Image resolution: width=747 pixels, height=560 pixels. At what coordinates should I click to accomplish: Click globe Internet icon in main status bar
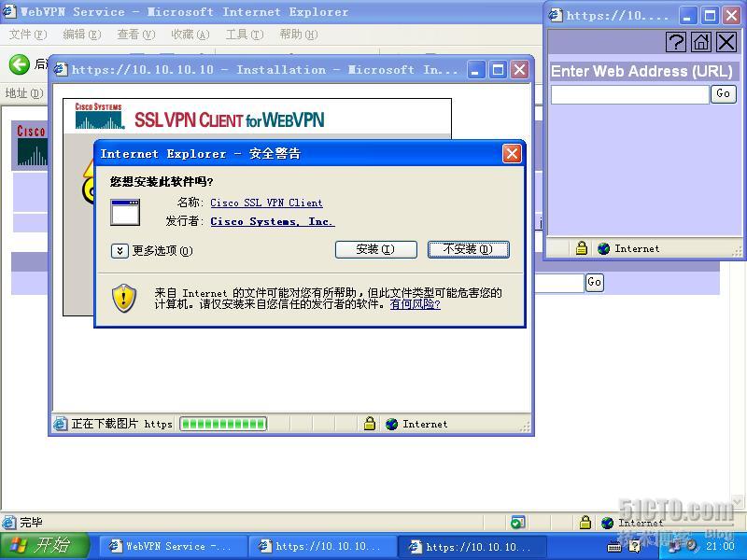(x=607, y=523)
